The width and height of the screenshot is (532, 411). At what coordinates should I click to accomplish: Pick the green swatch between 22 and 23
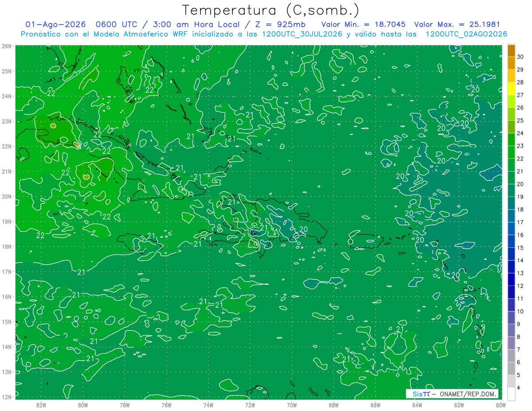coord(512,152)
